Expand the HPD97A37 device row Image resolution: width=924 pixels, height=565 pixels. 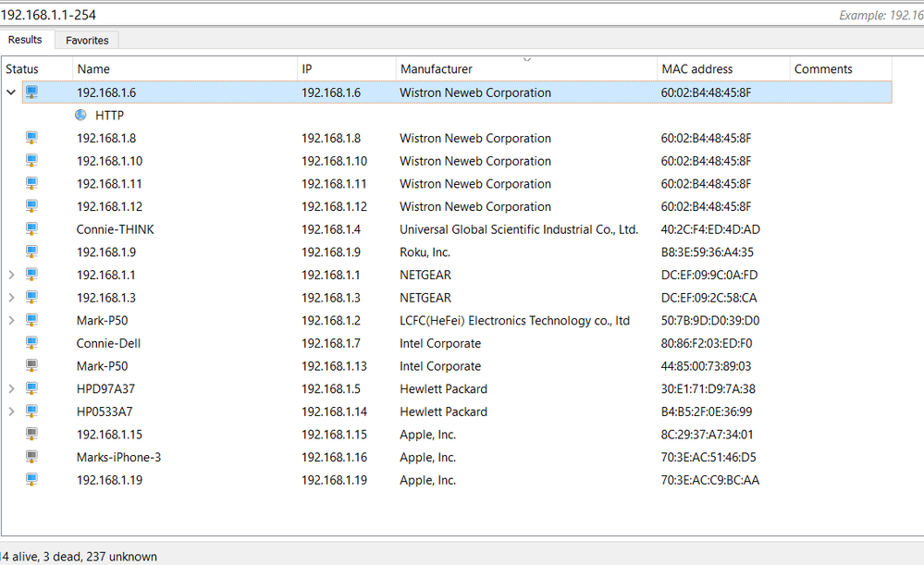11,389
